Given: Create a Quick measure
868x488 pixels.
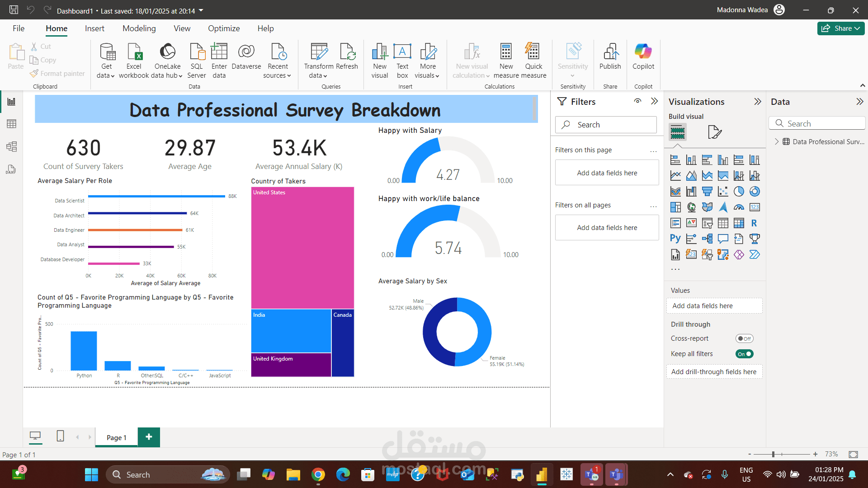Looking at the screenshot, I should point(533,61).
